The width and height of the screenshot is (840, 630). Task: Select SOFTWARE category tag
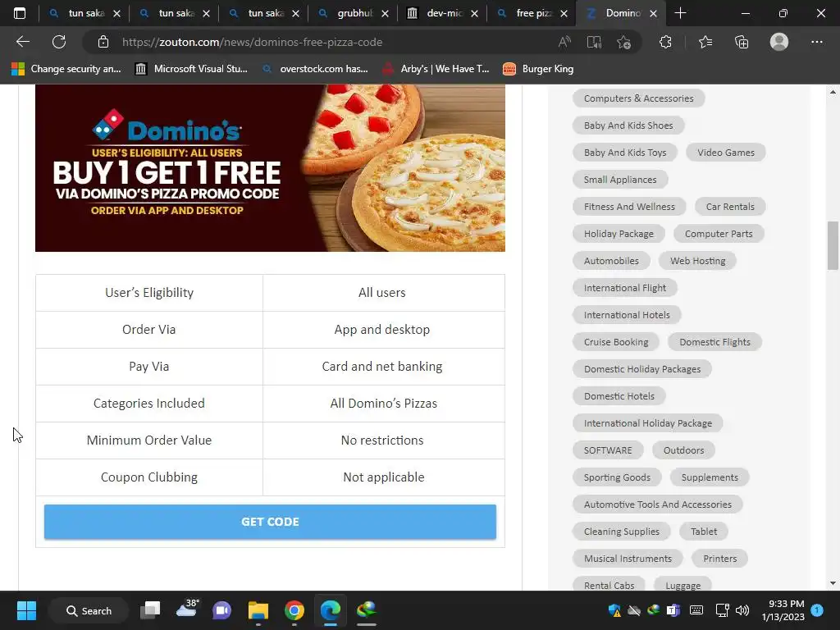(608, 450)
